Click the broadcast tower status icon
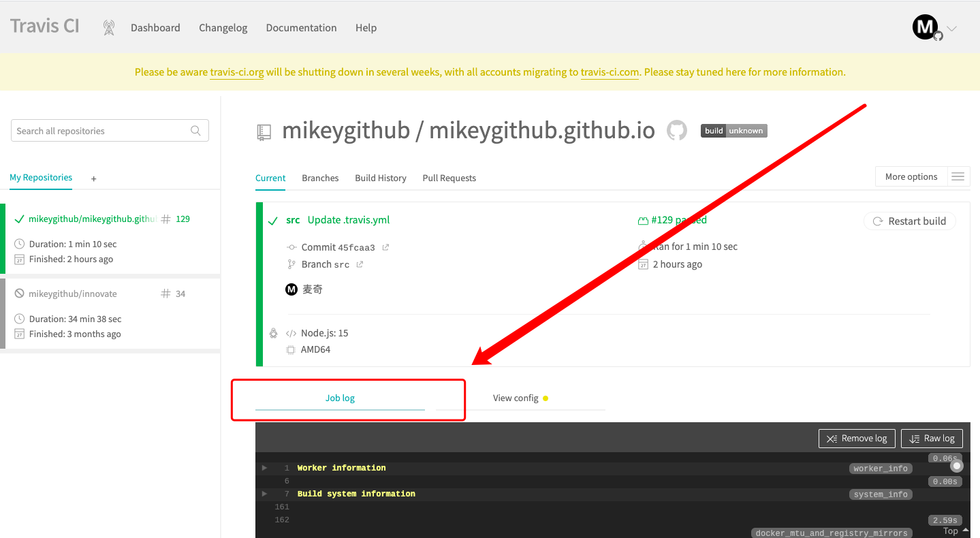The height and width of the screenshot is (538, 980). [x=109, y=28]
